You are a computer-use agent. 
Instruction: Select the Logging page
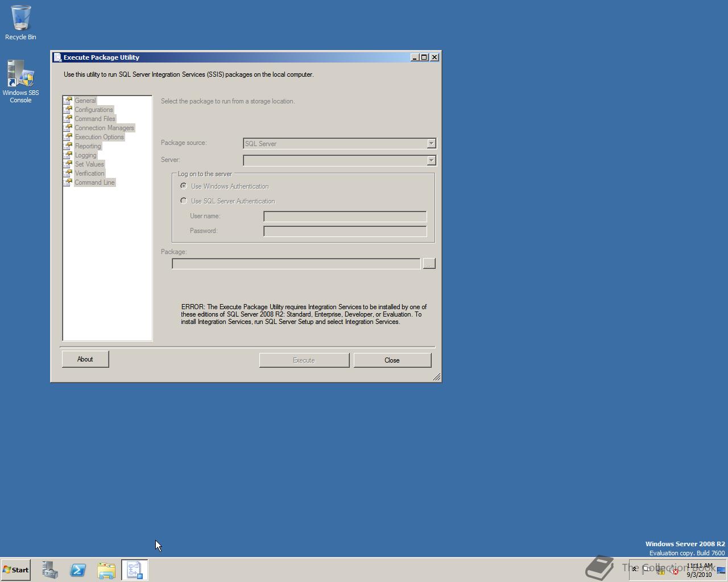86,155
